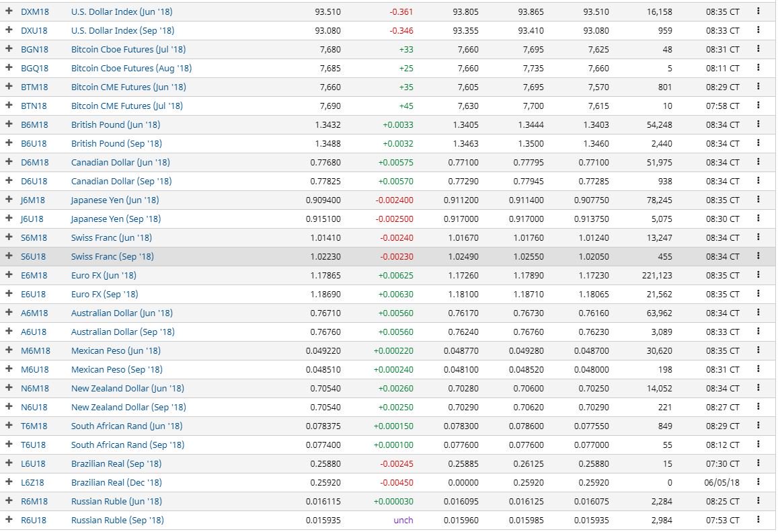Click the BTM18 symbol link
Screen dimensions: 778x532
34,87
